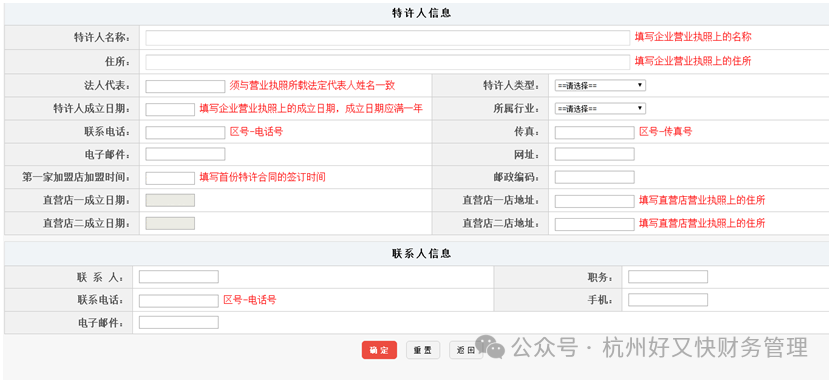Click the 手机 label
The width and height of the screenshot is (834, 380).
[x=600, y=300]
